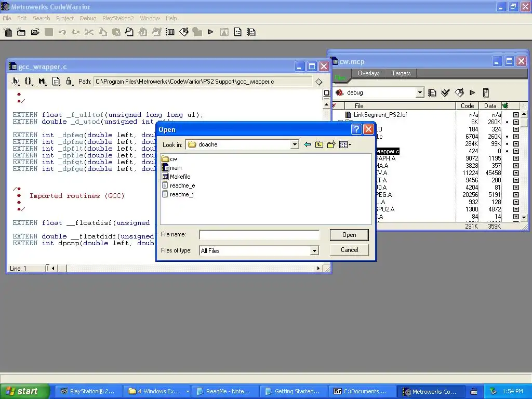Viewport: 532px width, 399px height.
Task: Click Data column header in cw.mcp
Action: tap(490, 106)
